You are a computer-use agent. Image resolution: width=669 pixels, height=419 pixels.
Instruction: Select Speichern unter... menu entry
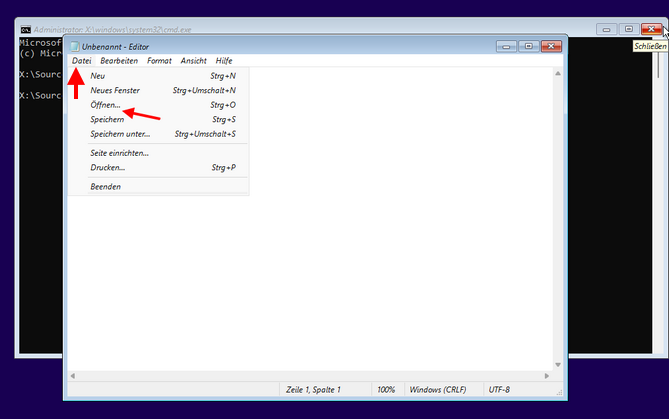120,133
